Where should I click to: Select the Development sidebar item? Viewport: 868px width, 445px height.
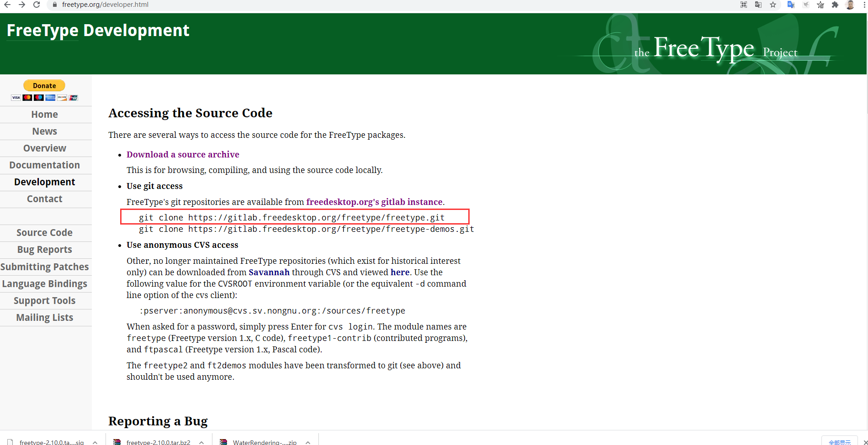tap(45, 182)
